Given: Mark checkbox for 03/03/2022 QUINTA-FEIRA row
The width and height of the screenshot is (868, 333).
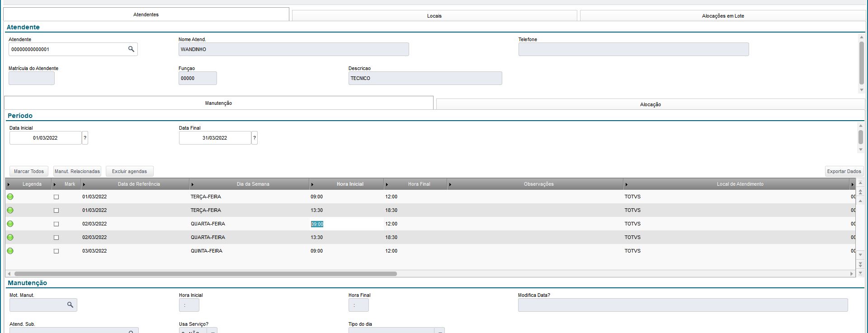Looking at the screenshot, I should coord(56,251).
